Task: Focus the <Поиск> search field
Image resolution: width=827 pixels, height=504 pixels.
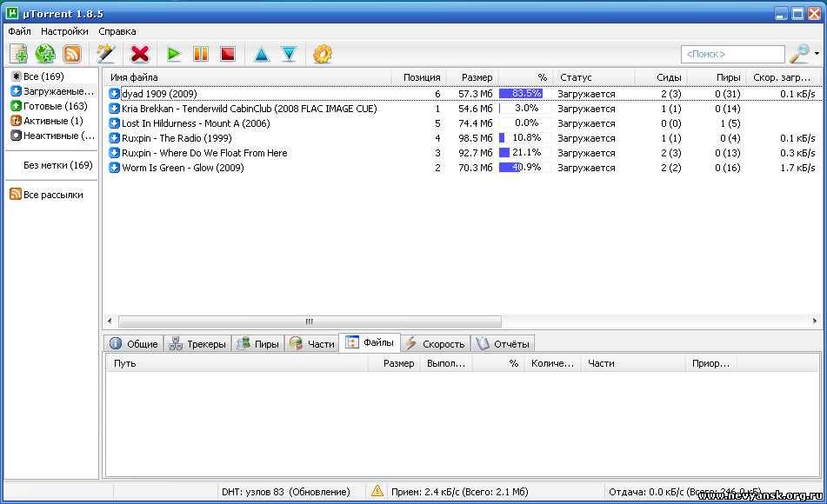Action: (732, 54)
